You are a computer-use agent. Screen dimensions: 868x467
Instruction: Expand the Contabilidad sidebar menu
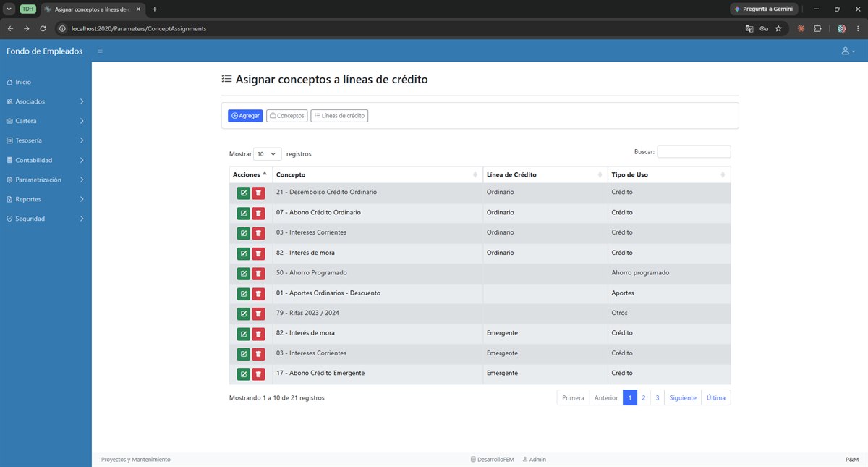pos(46,160)
